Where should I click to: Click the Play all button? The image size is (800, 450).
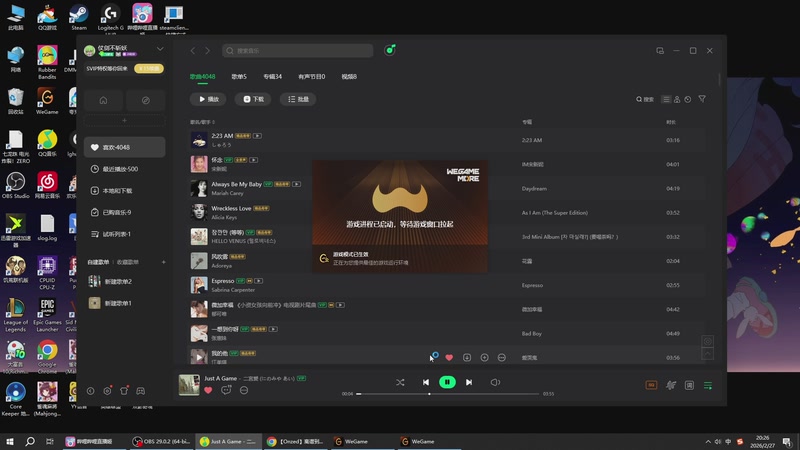[208, 99]
